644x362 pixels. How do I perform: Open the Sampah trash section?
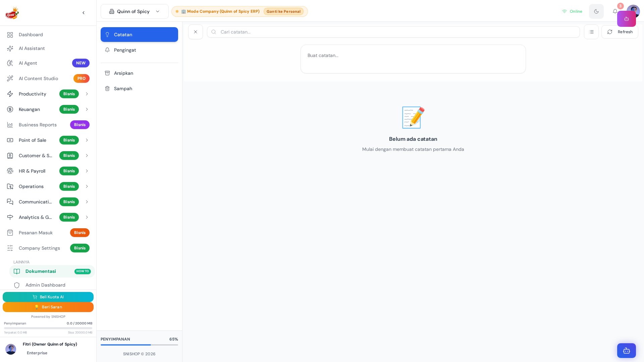point(139,88)
